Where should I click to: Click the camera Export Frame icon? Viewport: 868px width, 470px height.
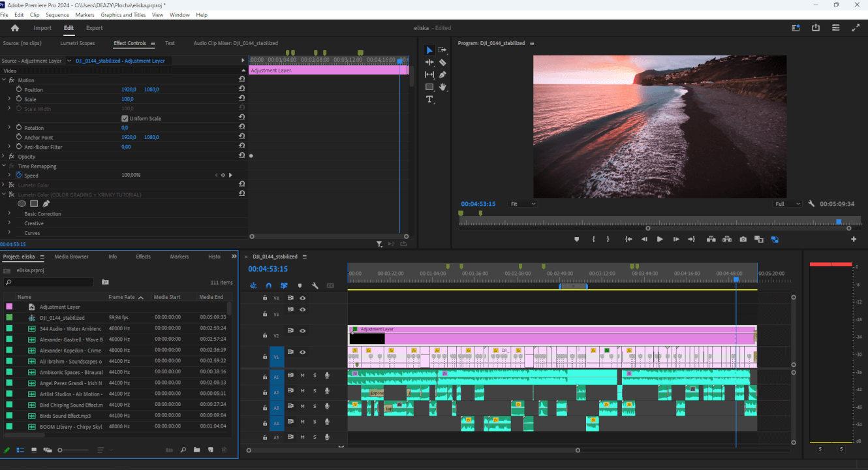[743, 239]
